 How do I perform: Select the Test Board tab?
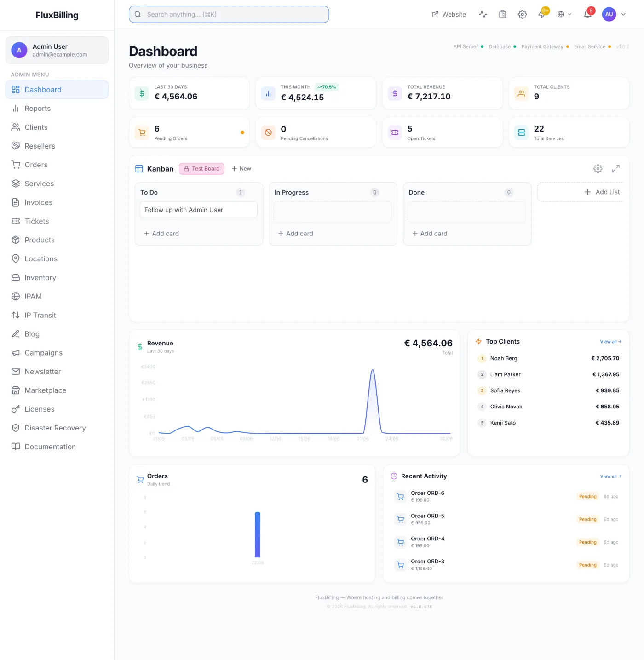201,169
